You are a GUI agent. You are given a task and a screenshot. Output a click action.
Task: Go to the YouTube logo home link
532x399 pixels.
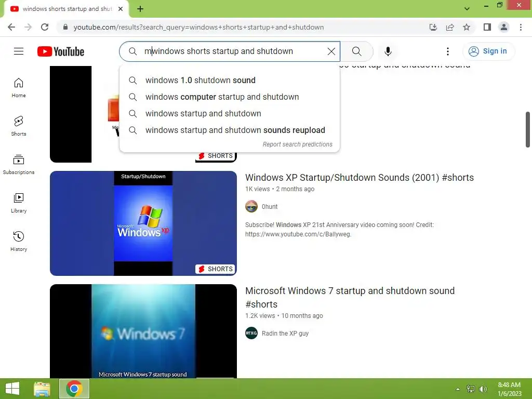click(x=61, y=51)
